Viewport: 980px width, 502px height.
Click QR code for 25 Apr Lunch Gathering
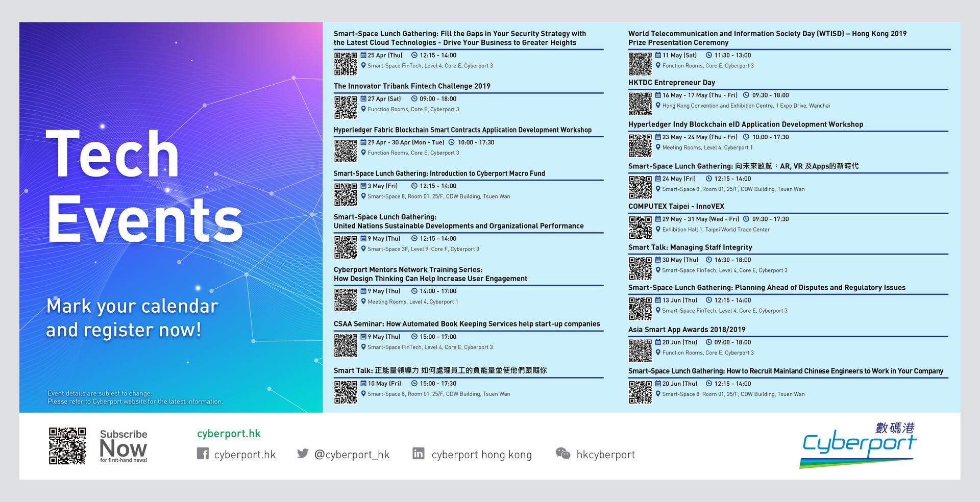(x=346, y=64)
